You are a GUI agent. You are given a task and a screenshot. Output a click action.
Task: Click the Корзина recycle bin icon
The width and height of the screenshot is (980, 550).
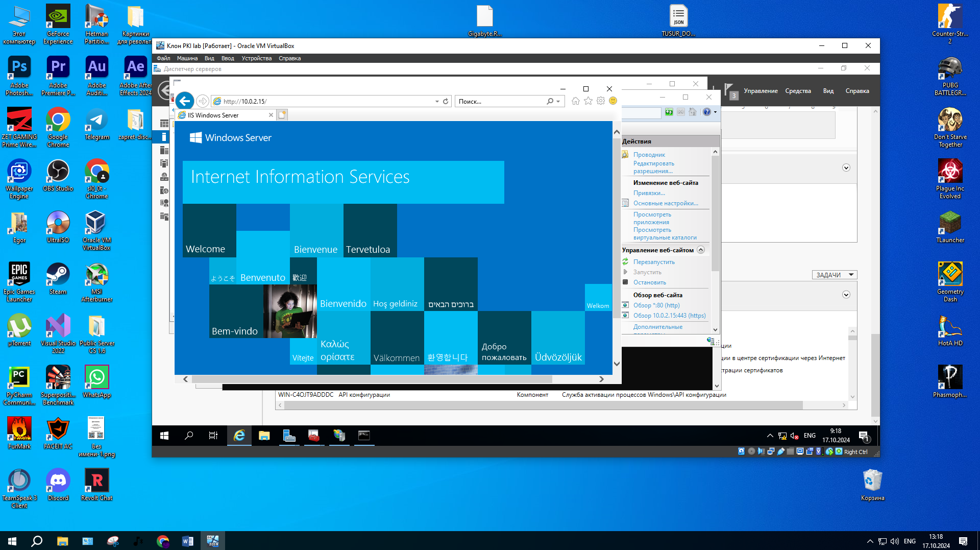coord(872,485)
